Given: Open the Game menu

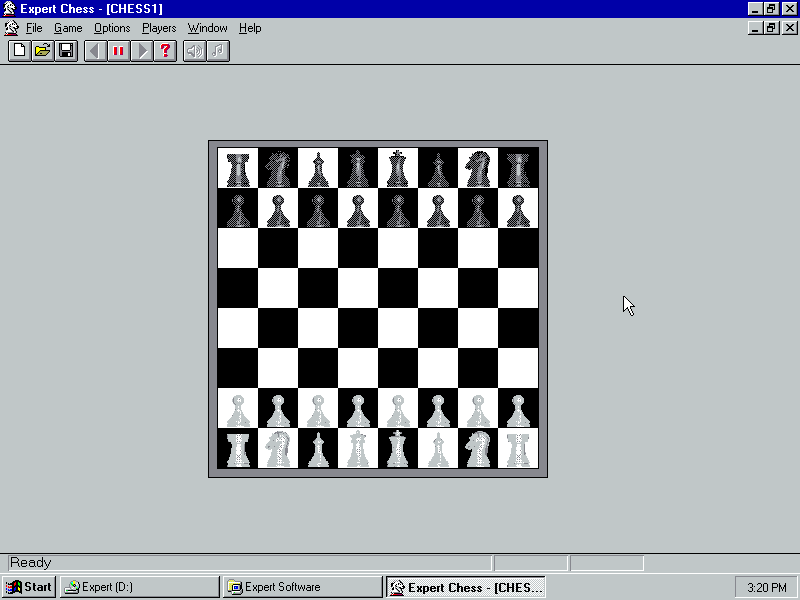Looking at the screenshot, I should click(68, 28).
